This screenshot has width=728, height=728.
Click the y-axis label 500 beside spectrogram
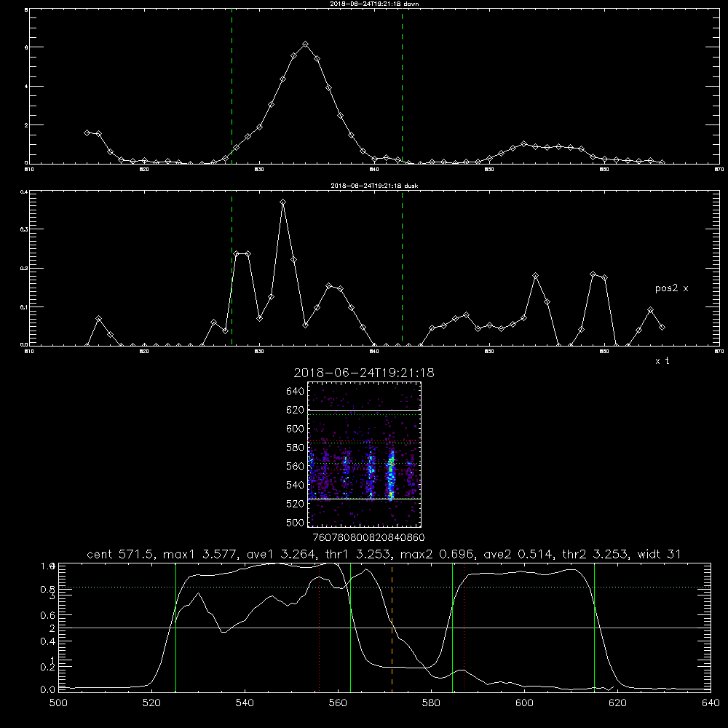pyautogui.click(x=295, y=523)
